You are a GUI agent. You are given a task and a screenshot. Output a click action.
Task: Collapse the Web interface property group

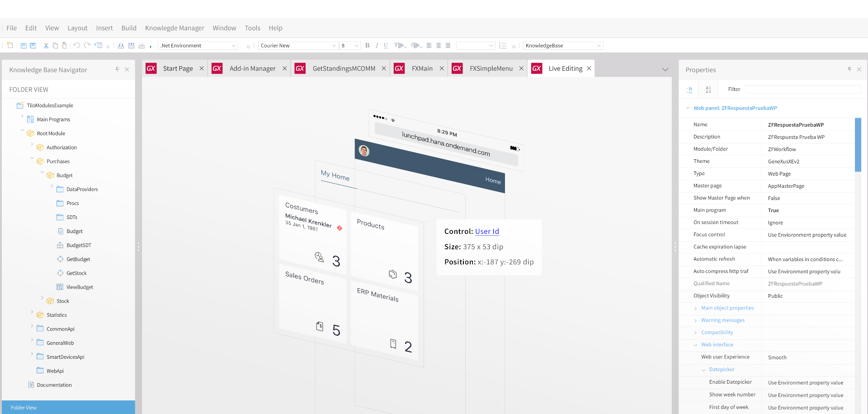coord(695,345)
